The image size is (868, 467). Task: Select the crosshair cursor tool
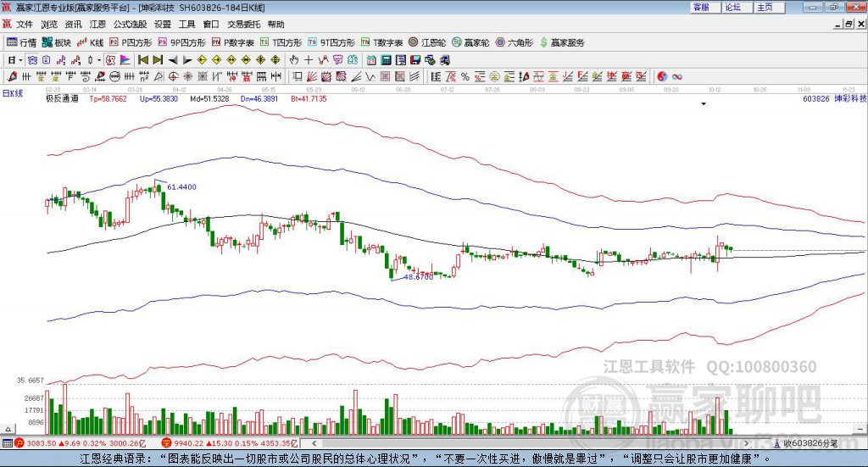tap(309, 60)
